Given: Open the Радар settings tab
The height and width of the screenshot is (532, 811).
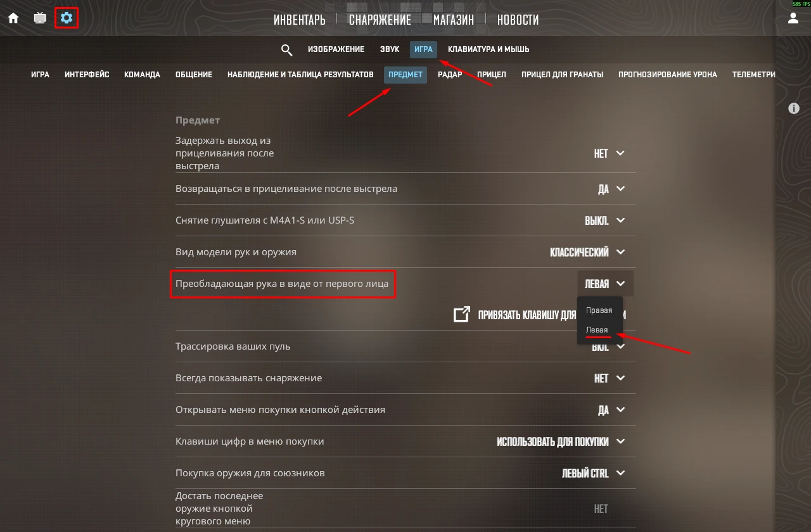Looking at the screenshot, I should 450,75.
